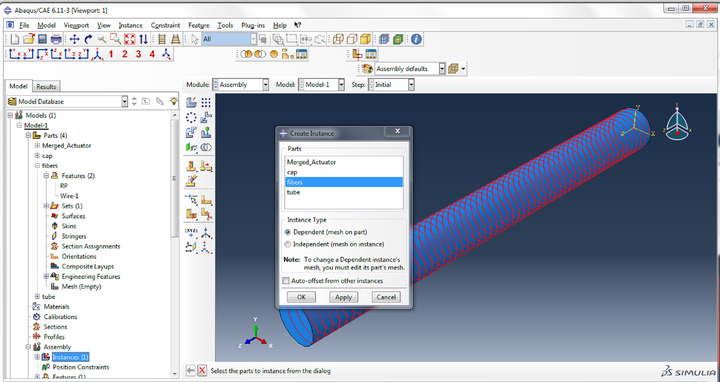Select tube in the Create Instance Parts list

pyautogui.click(x=343, y=192)
